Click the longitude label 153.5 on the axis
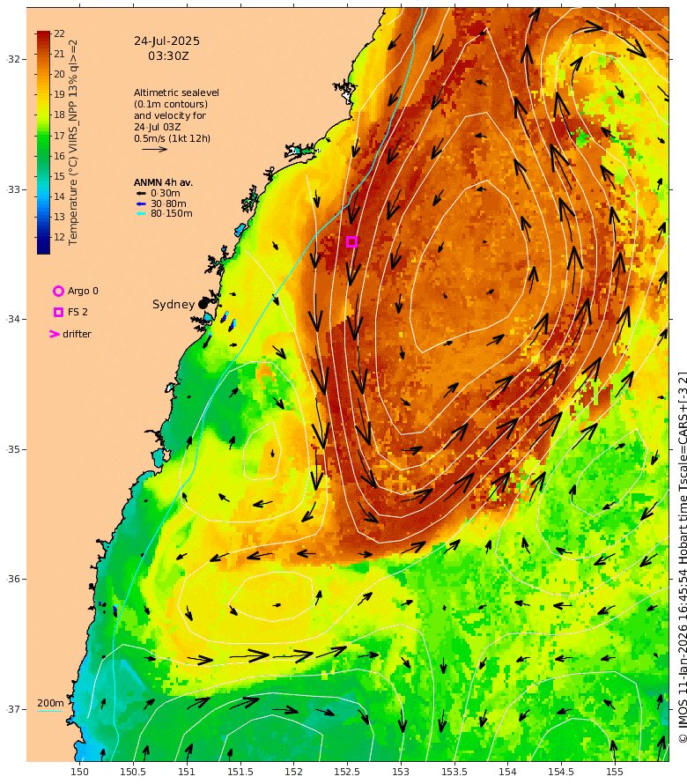The height and width of the screenshot is (784, 687). (454, 772)
